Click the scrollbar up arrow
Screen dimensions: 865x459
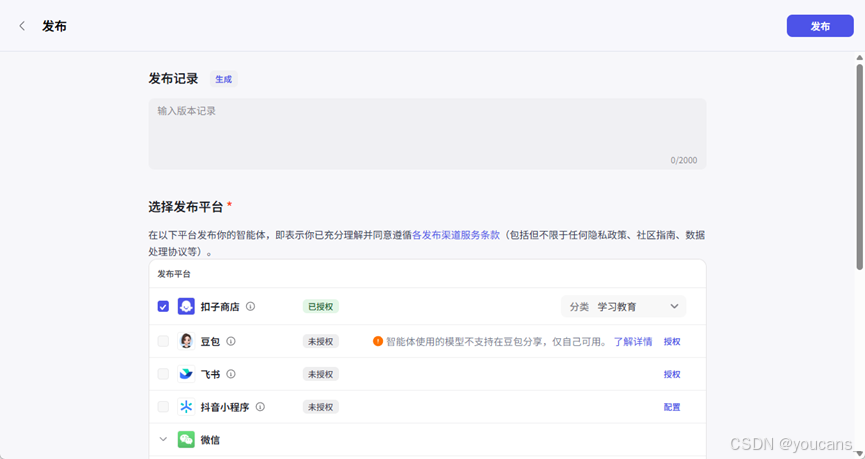[x=859, y=57]
